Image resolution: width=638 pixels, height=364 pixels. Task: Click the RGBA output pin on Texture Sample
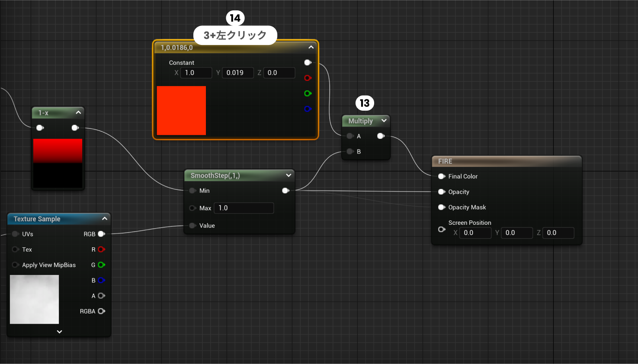[101, 311]
